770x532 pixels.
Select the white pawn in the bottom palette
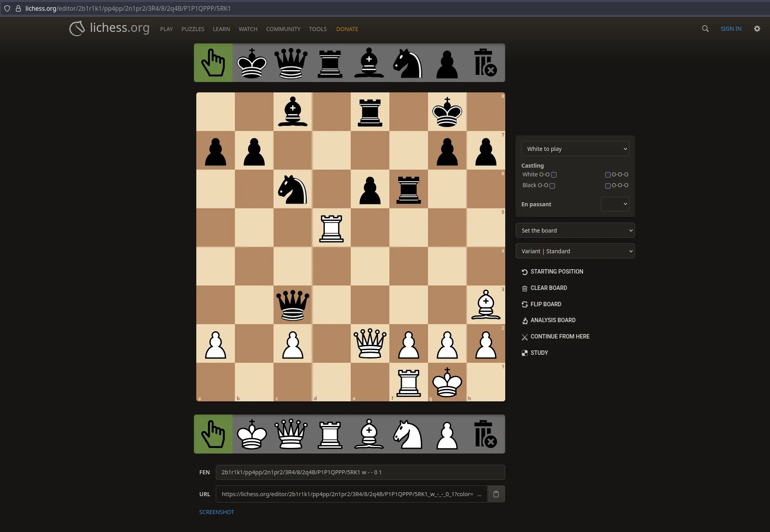pyautogui.click(x=447, y=434)
